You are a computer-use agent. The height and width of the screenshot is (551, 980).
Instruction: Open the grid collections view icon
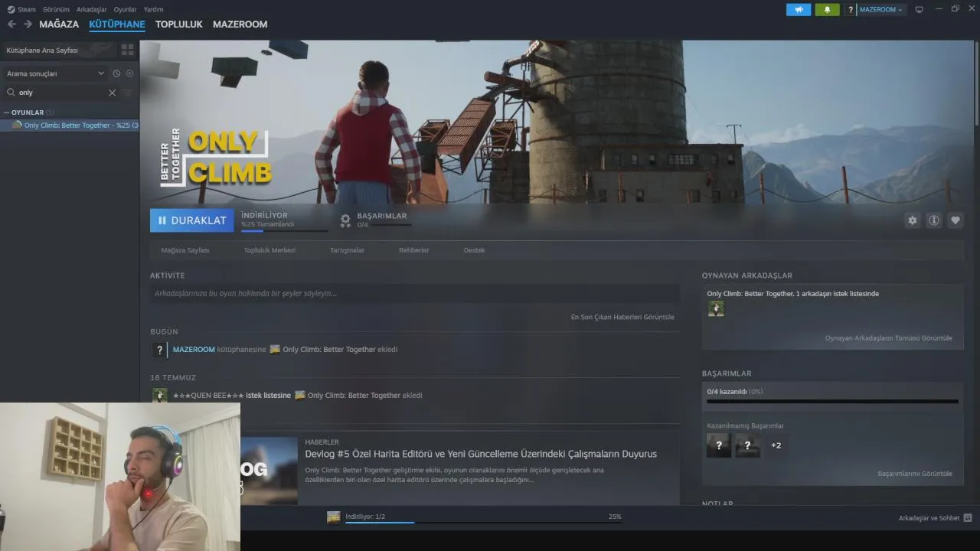coord(128,50)
